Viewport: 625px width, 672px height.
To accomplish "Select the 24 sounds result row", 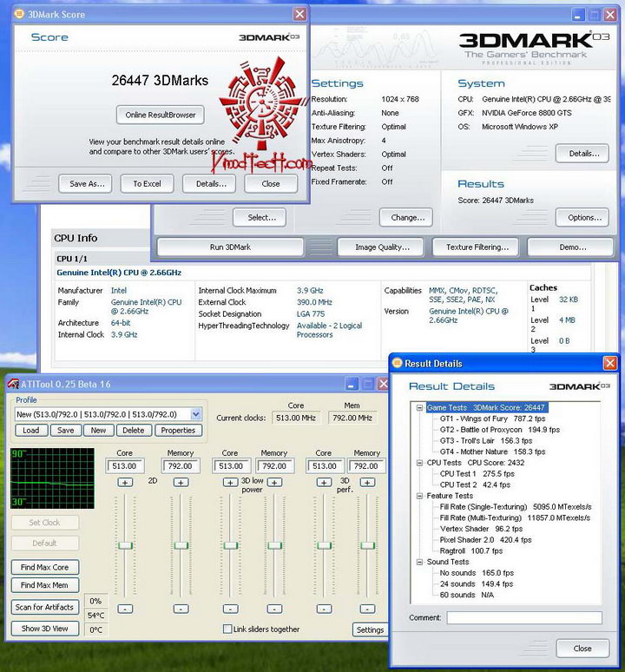I will point(476,583).
